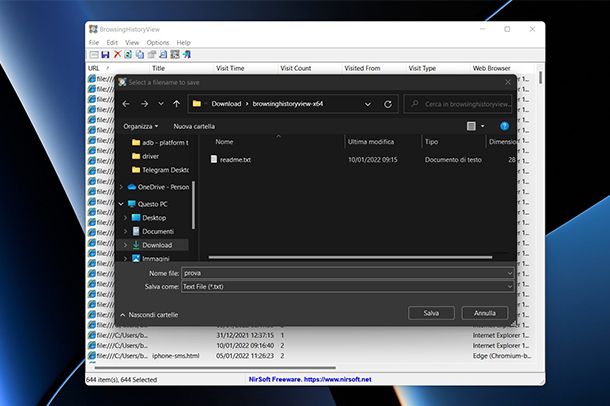Click the Advanced Options toolbar icon
This screenshot has height=406, width=610.
click(175, 54)
